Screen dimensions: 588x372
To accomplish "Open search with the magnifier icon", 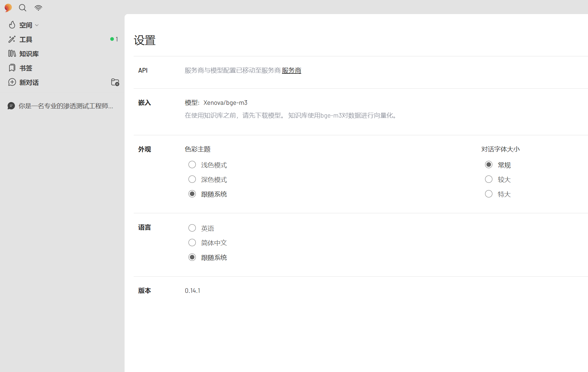I will 23,8.
